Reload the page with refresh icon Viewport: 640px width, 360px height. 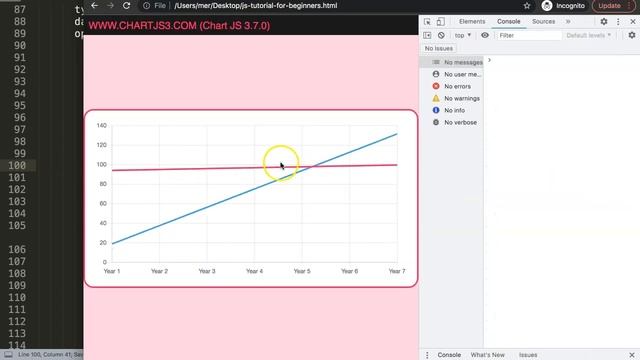tap(127, 6)
